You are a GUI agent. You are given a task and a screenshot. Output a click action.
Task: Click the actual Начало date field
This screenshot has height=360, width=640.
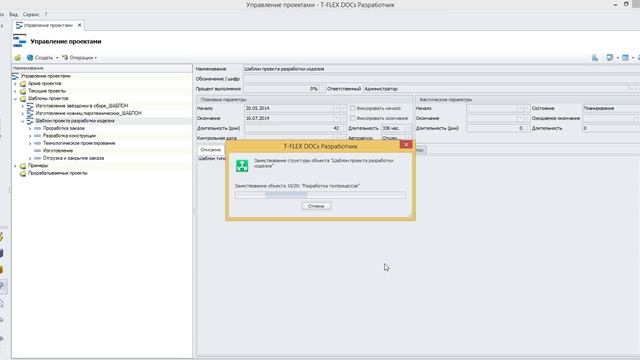pyautogui.click(x=492, y=108)
